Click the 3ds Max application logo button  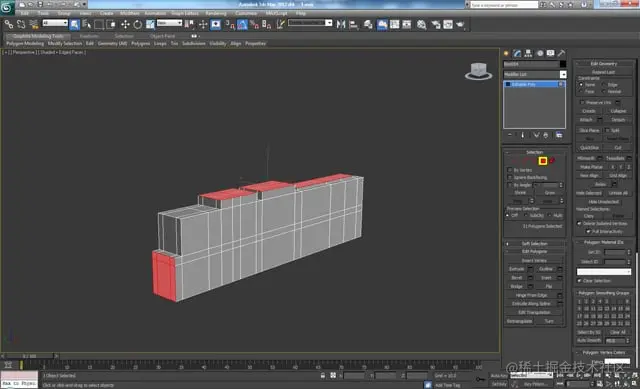click(x=7, y=8)
